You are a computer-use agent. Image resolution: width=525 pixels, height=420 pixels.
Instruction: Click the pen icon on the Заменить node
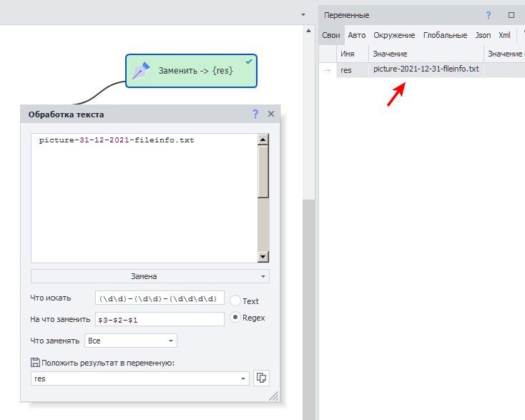(142, 71)
